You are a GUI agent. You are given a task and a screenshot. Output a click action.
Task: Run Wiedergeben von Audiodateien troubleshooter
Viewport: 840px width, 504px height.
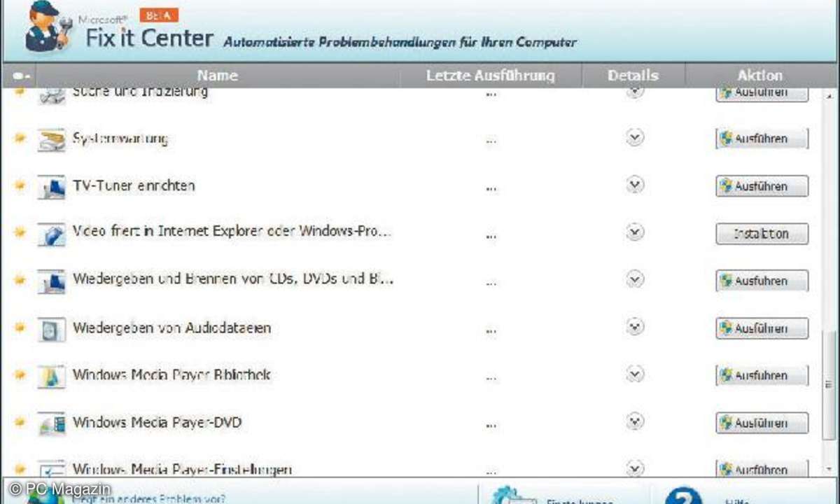click(x=762, y=328)
